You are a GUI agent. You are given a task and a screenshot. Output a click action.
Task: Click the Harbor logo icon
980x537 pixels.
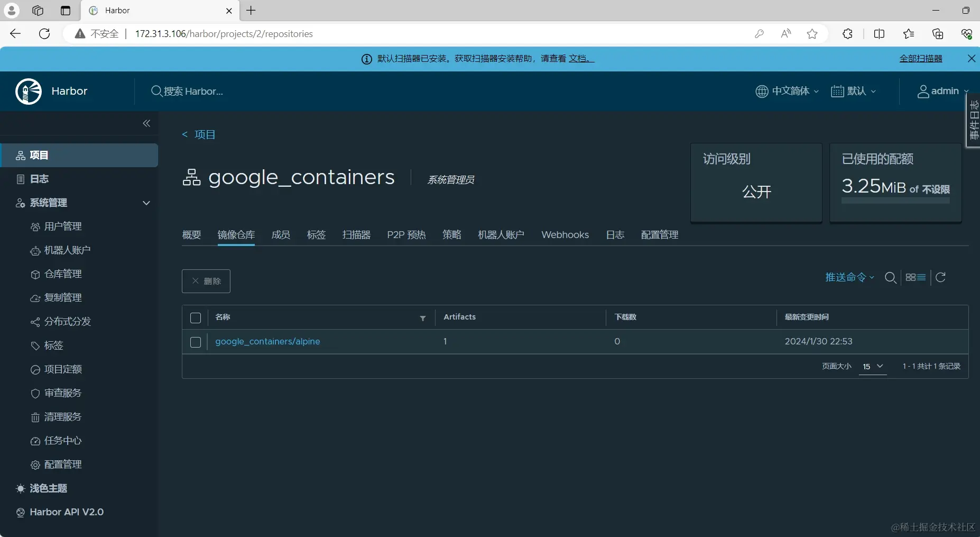pyautogui.click(x=29, y=92)
